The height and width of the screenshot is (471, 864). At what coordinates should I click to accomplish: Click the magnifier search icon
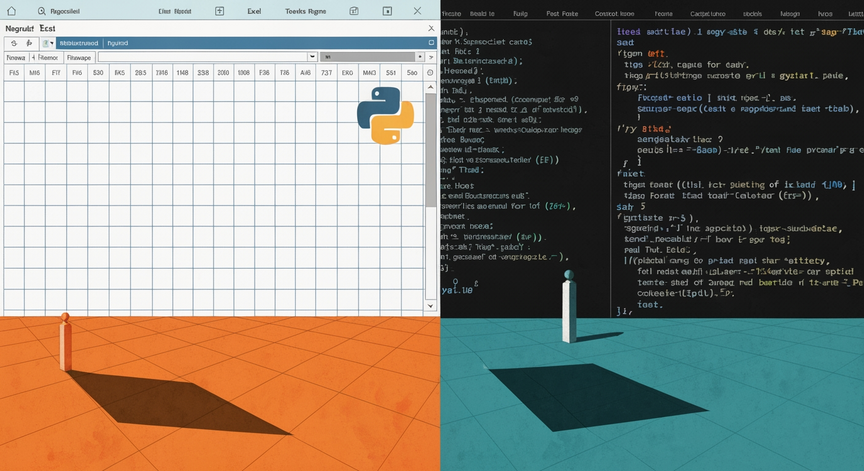coord(42,11)
